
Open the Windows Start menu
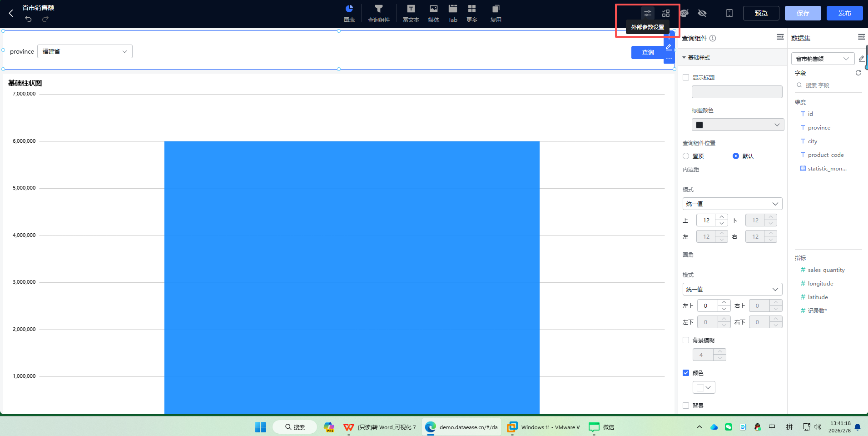[x=260, y=427]
